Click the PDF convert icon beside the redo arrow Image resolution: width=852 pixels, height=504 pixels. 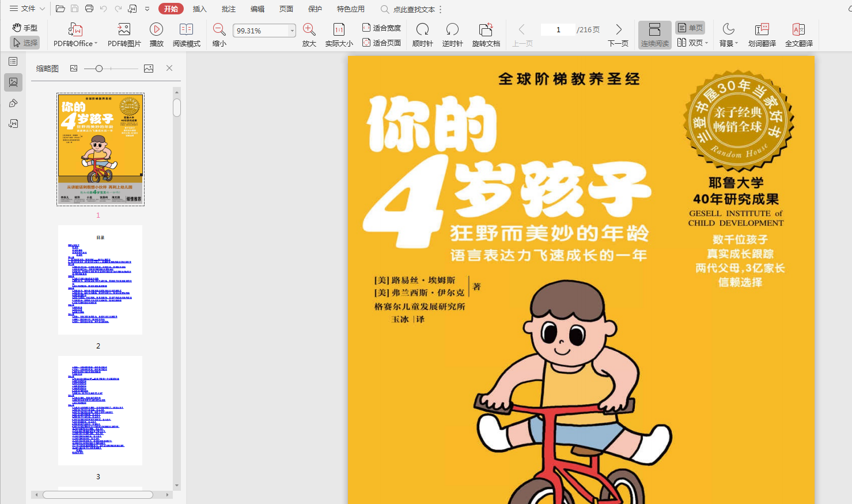(132, 9)
